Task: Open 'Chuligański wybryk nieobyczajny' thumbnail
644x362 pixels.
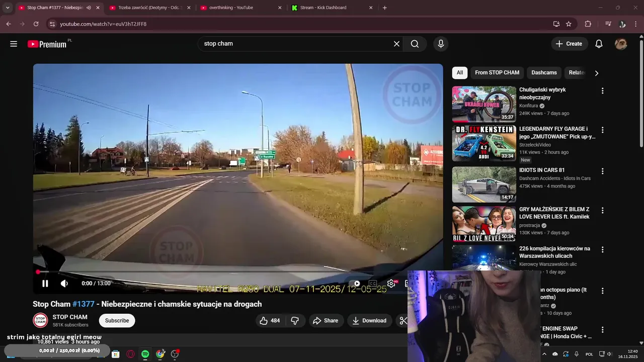Action: (484, 104)
